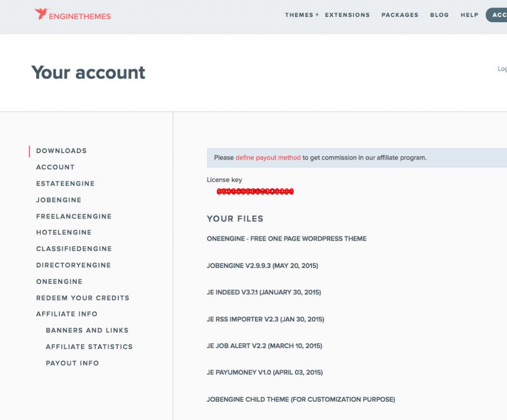Download JE Indeed V3.7.1 file
Viewport: 507px width, 420px height.
(x=264, y=292)
